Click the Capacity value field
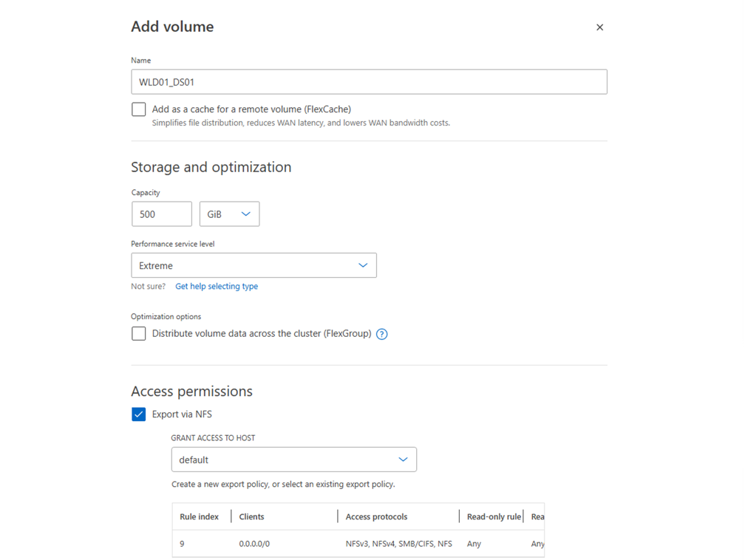 pos(161,214)
